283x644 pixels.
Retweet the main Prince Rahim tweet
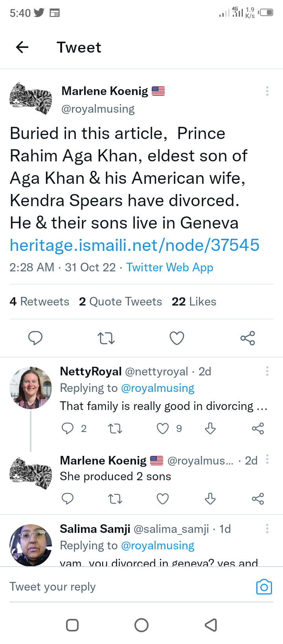pos(106,338)
